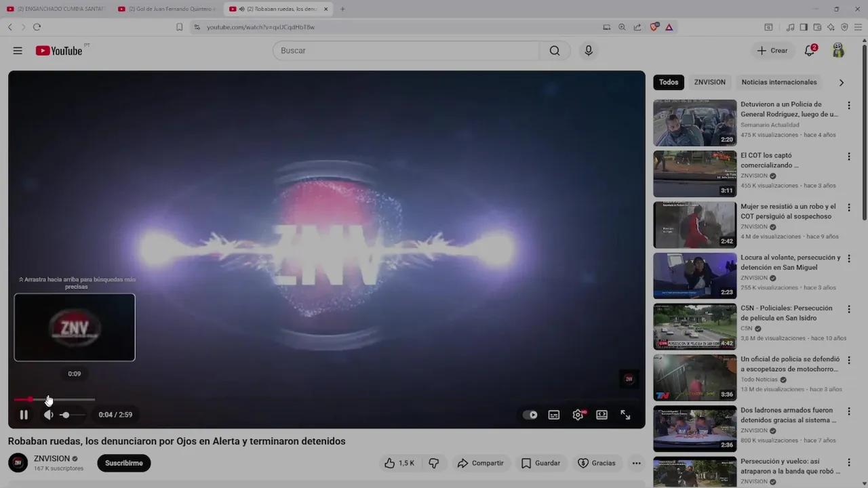The height and width of the screenshot is (488, 868).
Task: Click the channel watermark in the video corner
Action: click(x=629, y=379)
